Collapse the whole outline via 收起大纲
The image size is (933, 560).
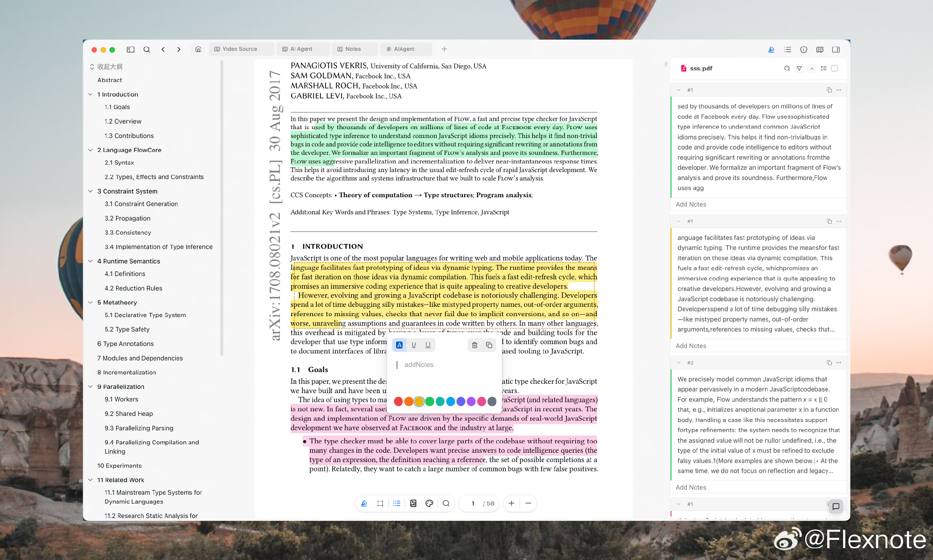(106, 67)
